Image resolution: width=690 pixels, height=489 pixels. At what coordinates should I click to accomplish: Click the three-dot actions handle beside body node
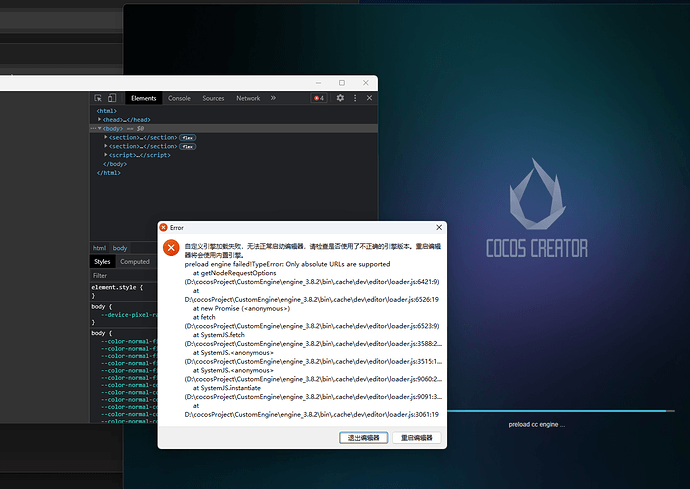coord(93,129)
